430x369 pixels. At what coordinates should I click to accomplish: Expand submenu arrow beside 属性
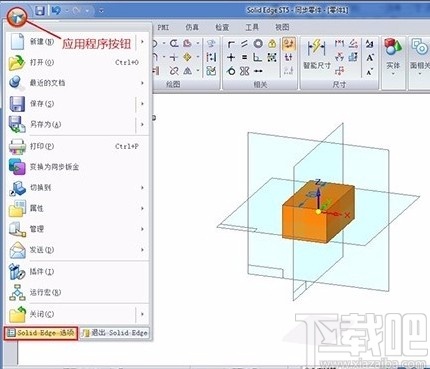point(142,208)
